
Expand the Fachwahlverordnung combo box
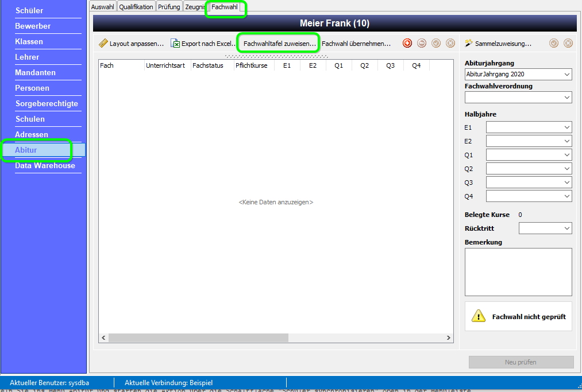pos(518,98)
